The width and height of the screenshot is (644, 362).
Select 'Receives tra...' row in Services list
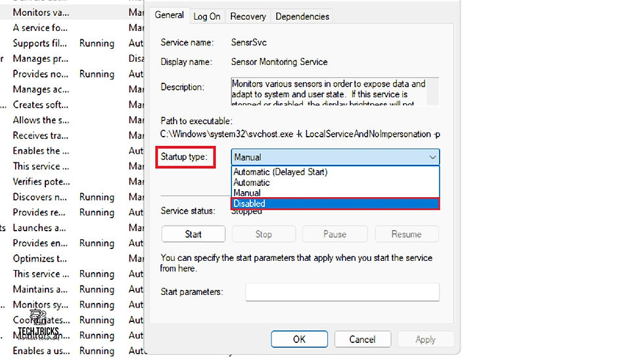click(72, 135)
